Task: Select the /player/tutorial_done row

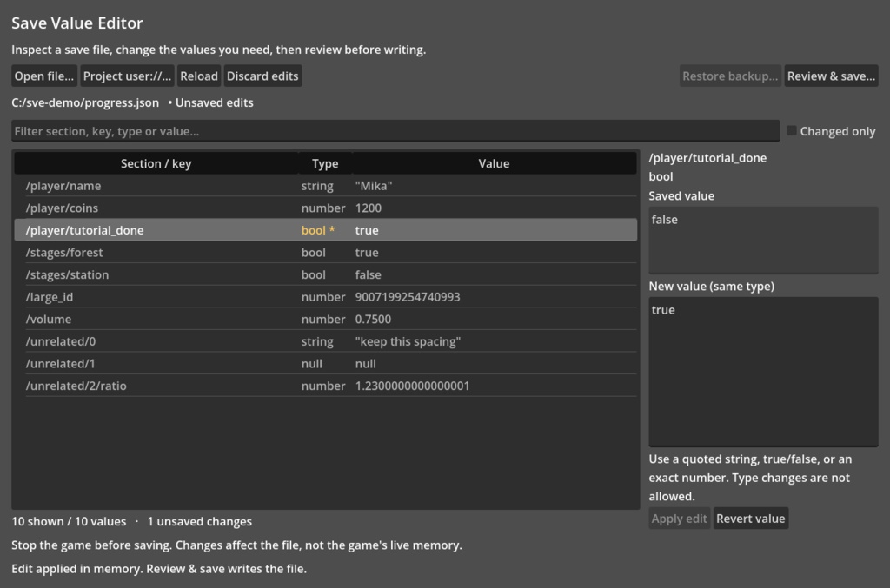Action: point(325,229)
